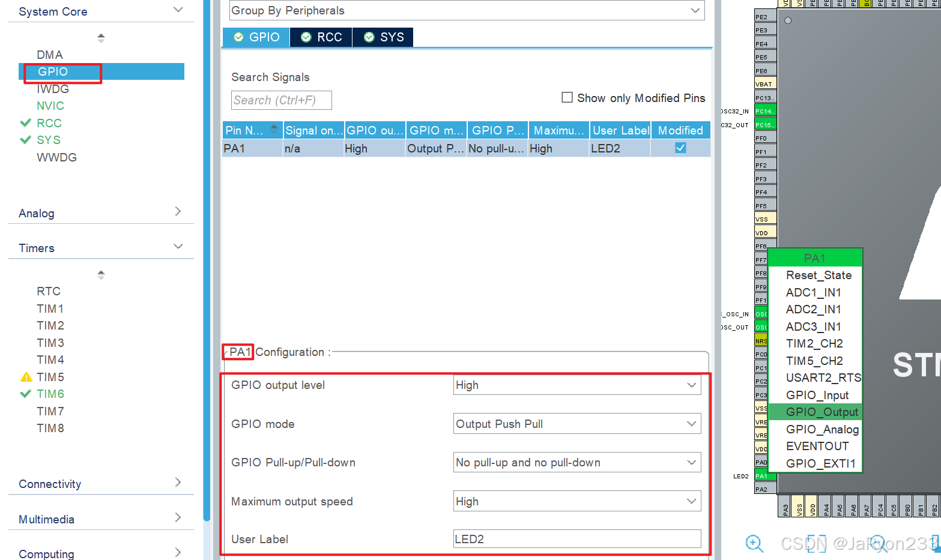
Task: Toggle the Modified checkbox in PA1 row
Action: (x=680, y=148)
